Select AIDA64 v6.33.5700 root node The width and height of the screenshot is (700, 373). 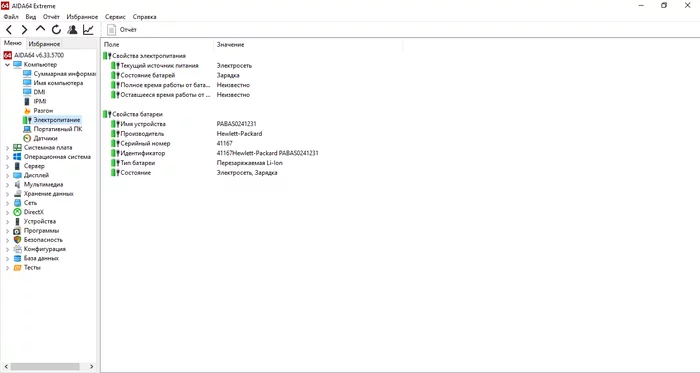(33, 55)
